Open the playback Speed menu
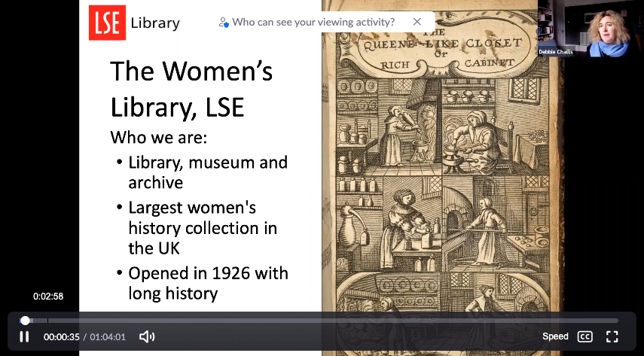This screenshot has width=644, height=356. coord(555,336)
